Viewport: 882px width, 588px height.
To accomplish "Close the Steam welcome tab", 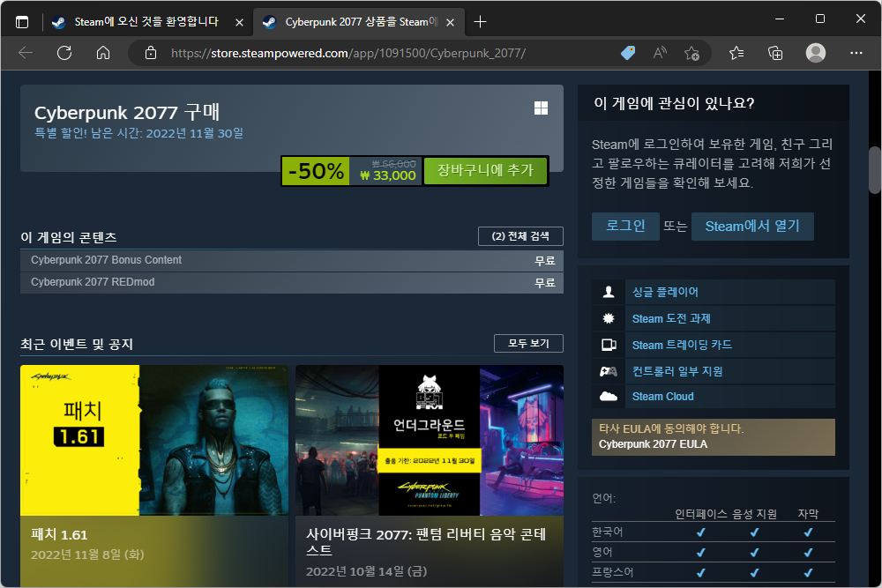I will (x=239, y=23).
